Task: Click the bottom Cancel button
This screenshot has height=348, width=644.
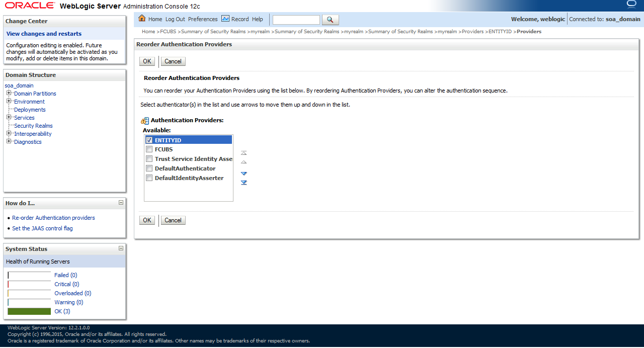Action: (x=173, y=220)
